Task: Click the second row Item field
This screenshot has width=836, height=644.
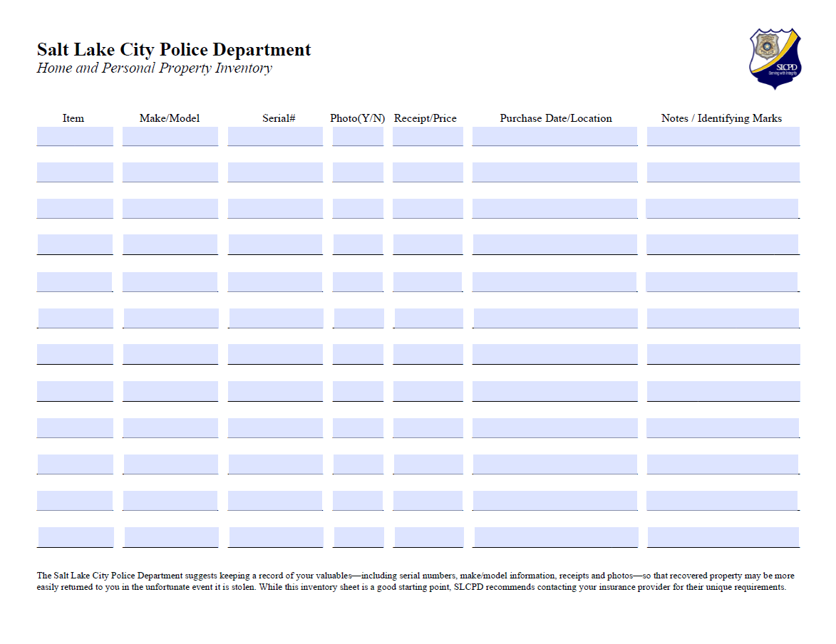Action: pyautogui.click(x=75, y=172)
